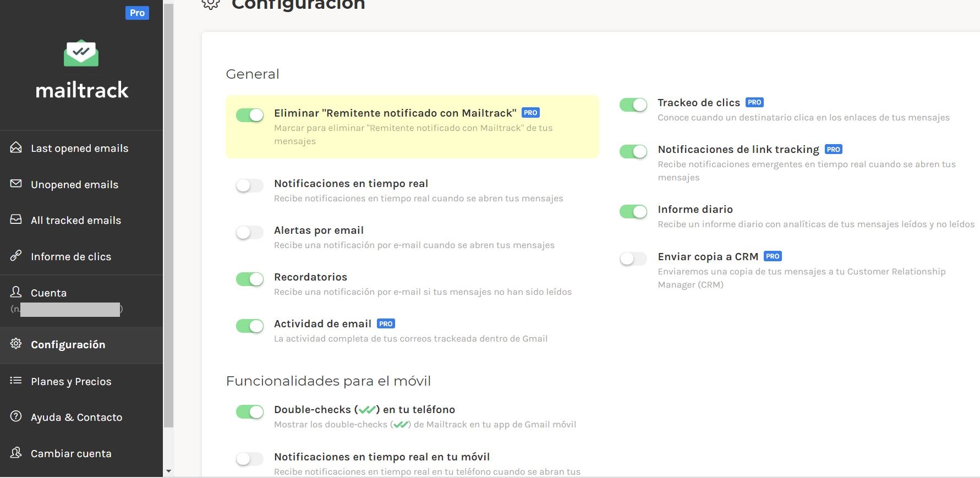Click PRO badge beside Eliminar Remitente notificado
The image size is (980, 478).
pos(530,113)
